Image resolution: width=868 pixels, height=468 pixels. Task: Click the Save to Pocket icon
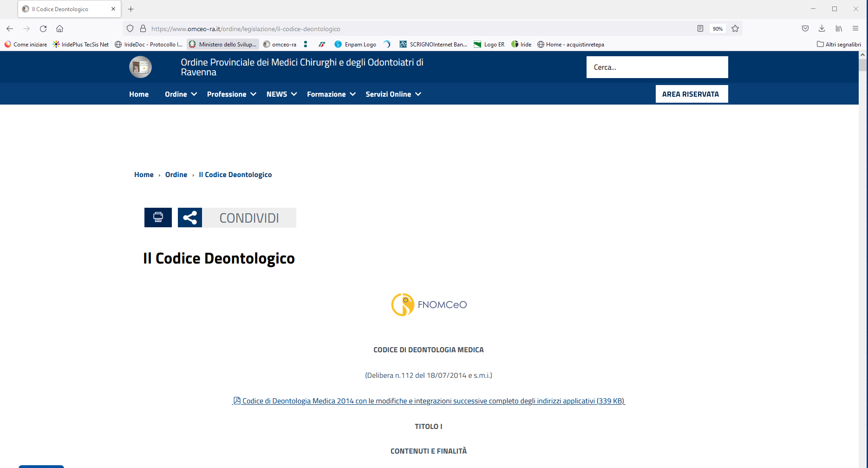pyautogui.click(x=805, y=29)
